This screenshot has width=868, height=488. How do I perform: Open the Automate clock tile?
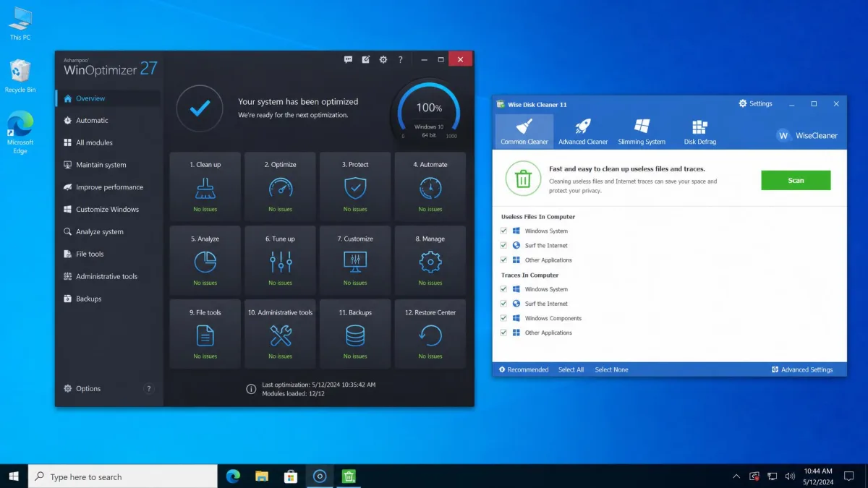(x=430, y=187)
